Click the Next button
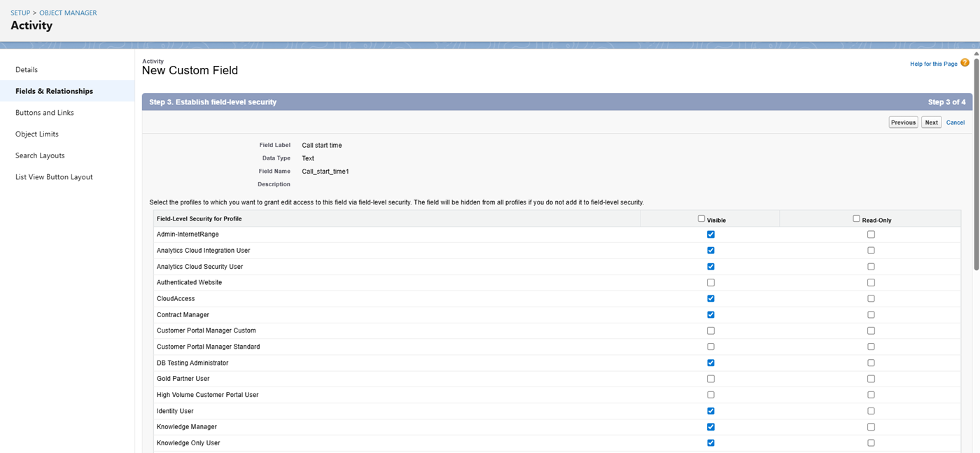Screen dimensions: 980x453 (x=931, y=123)
